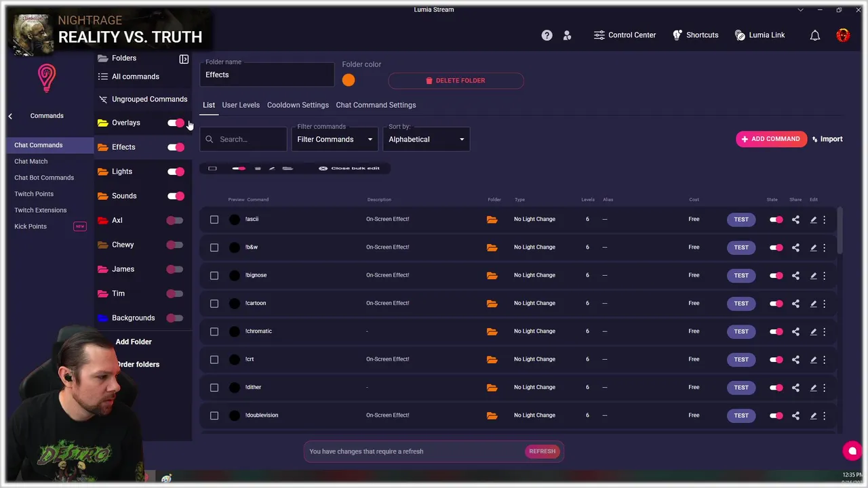This screenshot has width=868, height=488.
Task: Open the Chat Command Settings tab
Action: 376,105
